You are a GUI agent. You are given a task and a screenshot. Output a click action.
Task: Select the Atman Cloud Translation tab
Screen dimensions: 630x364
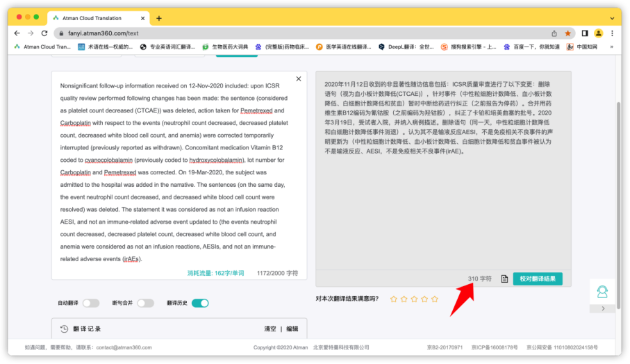click(99, 18)
